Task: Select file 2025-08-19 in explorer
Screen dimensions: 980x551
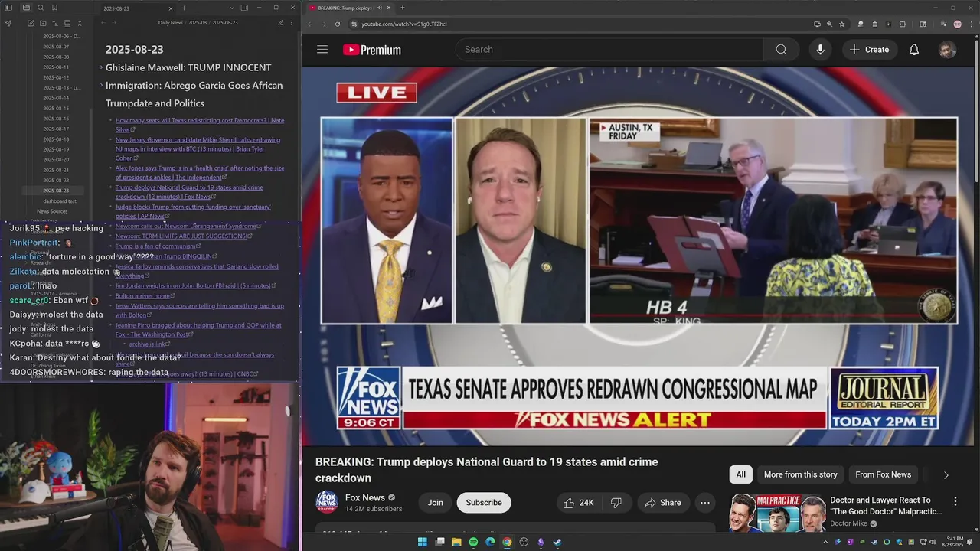Action: tap(56, 149)
